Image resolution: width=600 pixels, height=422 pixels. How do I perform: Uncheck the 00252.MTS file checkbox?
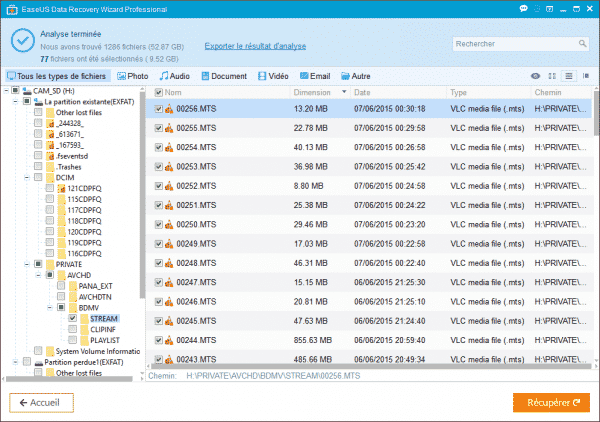158,186
